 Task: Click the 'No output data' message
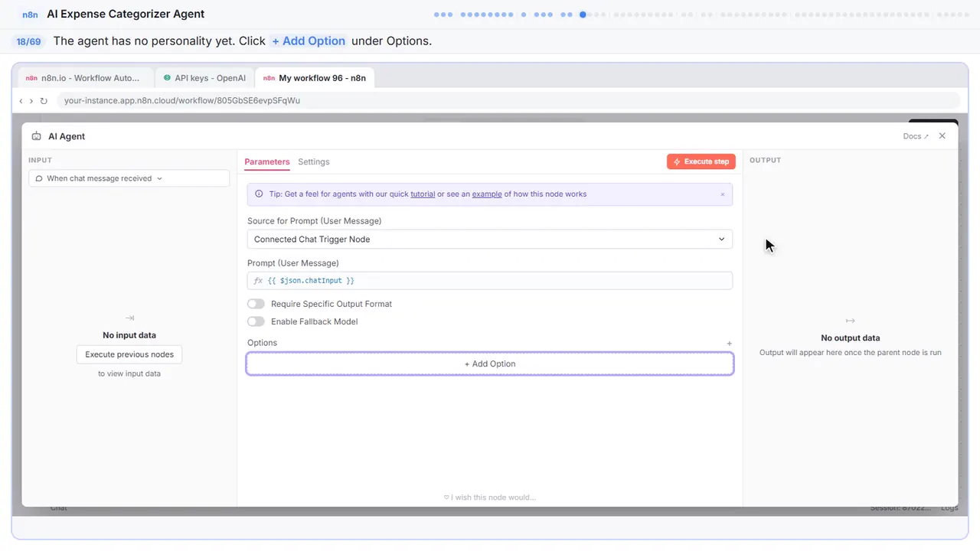coord(850,338)
